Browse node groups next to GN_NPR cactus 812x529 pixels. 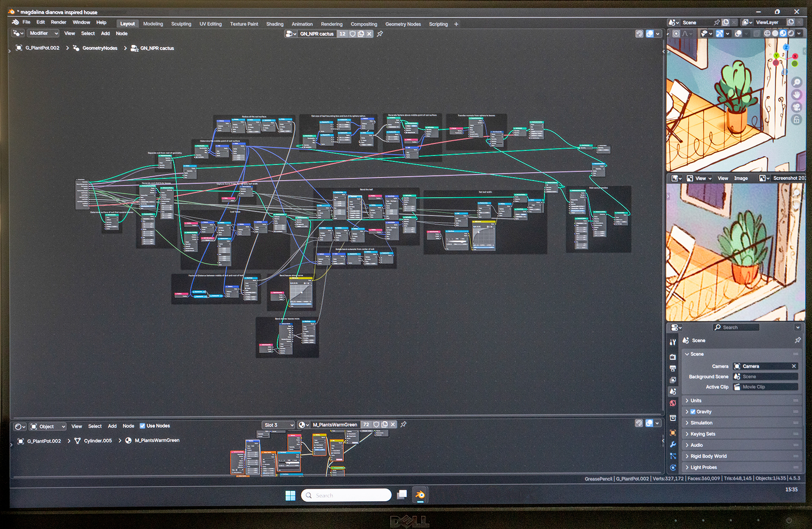(x=291, y=34)
